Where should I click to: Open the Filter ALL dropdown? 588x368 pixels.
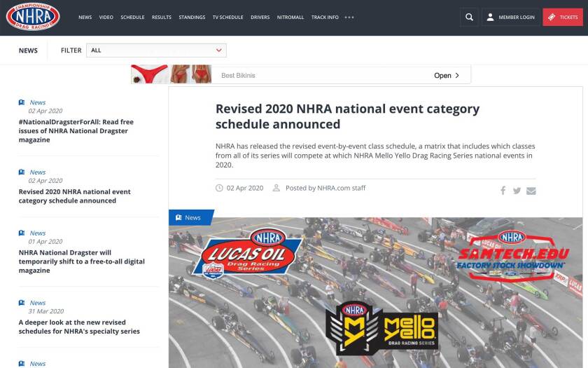coord(156,50)
